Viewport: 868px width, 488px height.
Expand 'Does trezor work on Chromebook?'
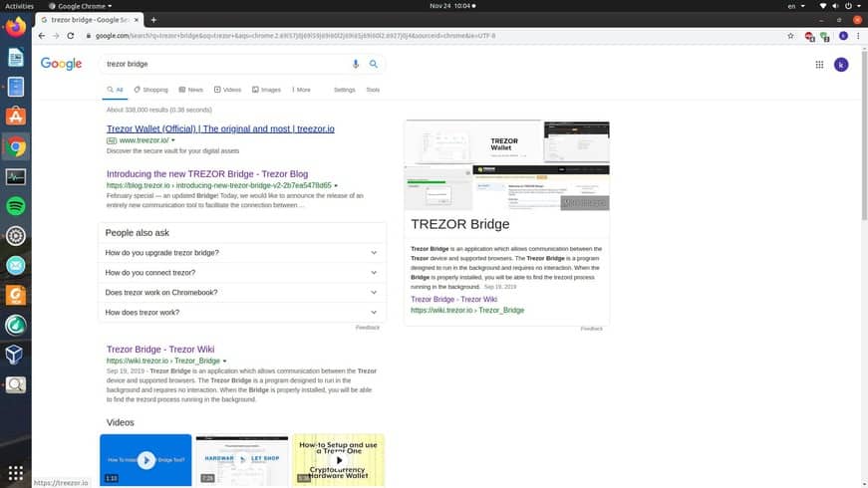[242, 293]
